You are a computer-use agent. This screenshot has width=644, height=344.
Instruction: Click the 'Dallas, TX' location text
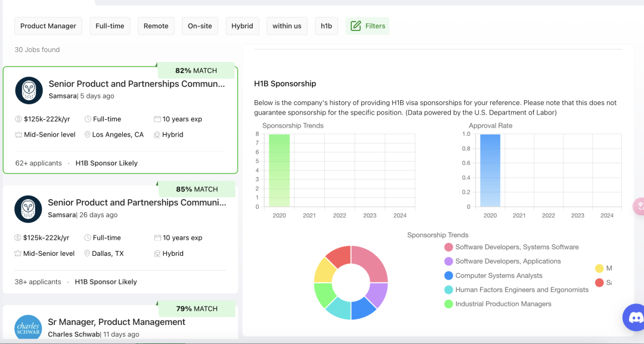click(107, 253)
